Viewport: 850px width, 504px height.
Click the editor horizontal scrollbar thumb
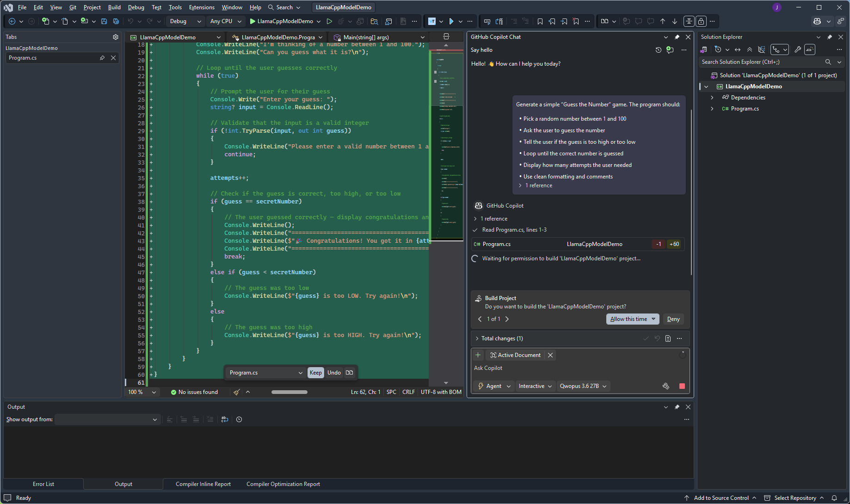(289, 392)
